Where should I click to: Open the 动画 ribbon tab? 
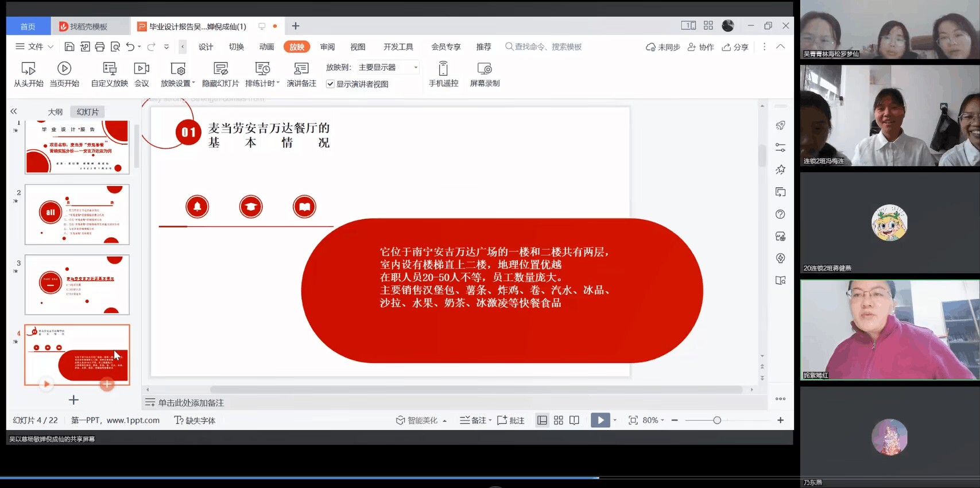266,47
